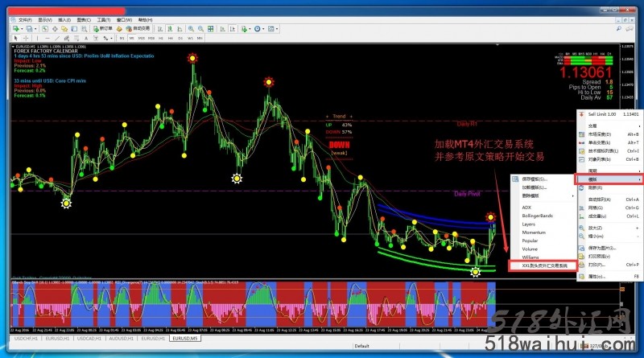Open the new chart dropdown arrow
This screenshot has width=644, height=358.
(19, 28)
